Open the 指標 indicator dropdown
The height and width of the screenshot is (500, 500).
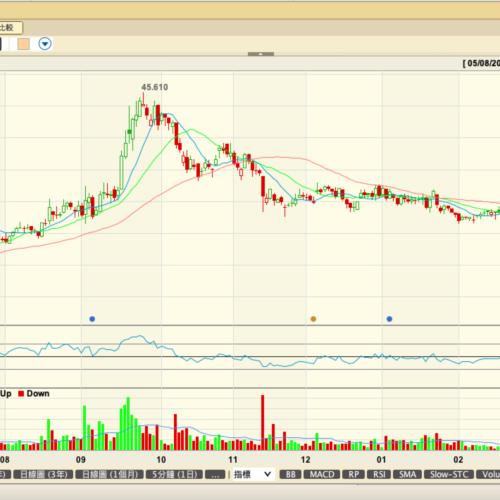point(253,474)
